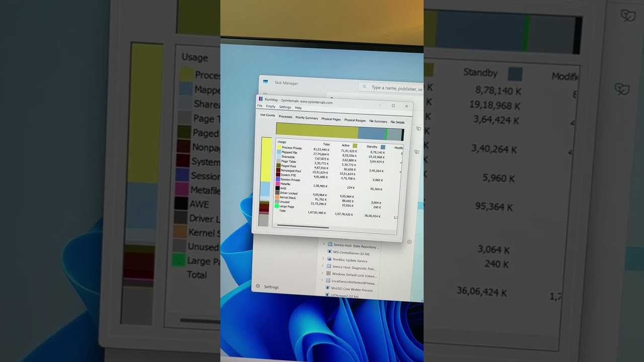The height and width of the screenshot is (362, 644).
Task: Open the Help menu in RamMap
Action: pos(298,108)
